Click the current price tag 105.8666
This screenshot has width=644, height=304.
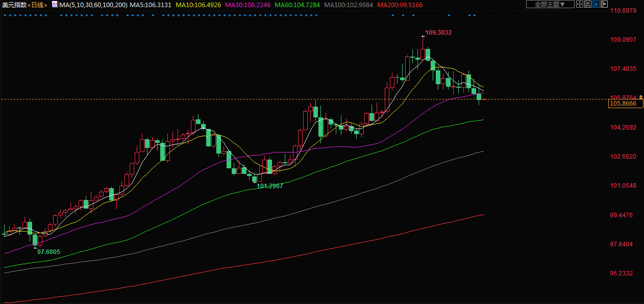(623, 104)
